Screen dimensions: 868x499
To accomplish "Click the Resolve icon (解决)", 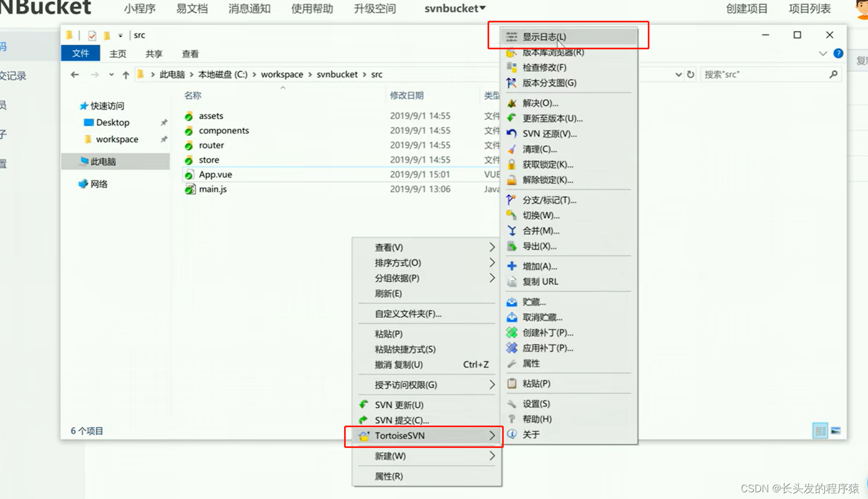I will pyautogui.click(x=512, y=103).
